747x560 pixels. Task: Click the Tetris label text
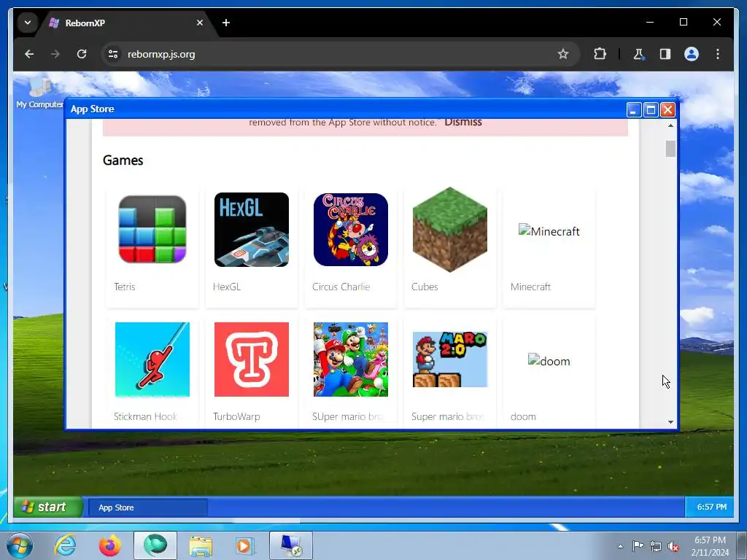click(x=125, y=287)
